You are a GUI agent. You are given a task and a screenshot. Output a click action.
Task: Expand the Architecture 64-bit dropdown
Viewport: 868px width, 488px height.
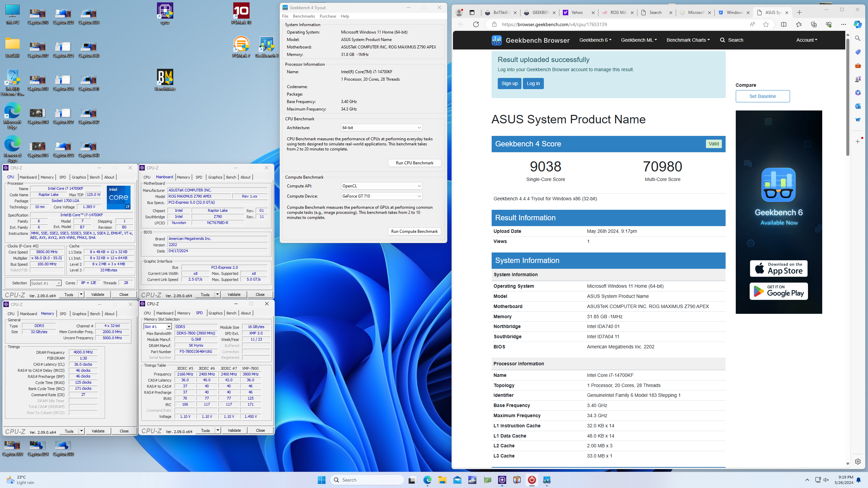click(x=381, y=128)
